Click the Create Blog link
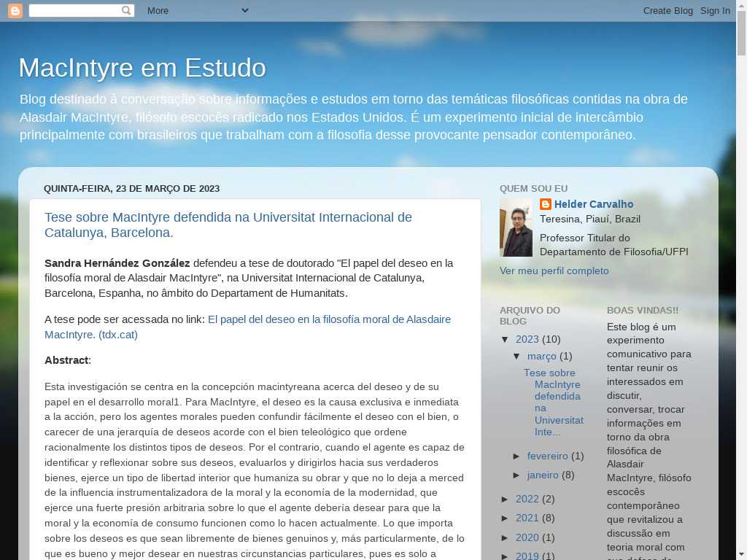The width and height of the screenshot is (747, 560). pos(667,10)
